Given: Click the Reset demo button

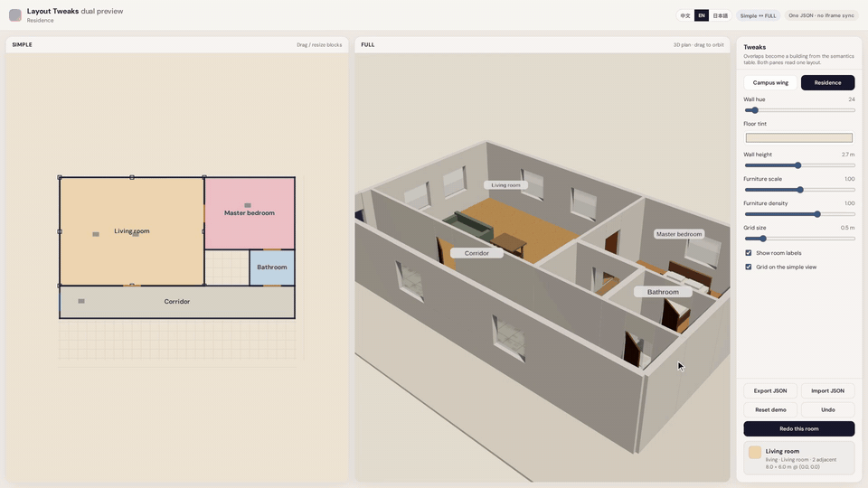Looking at the screenshot, I should point(770,409).
